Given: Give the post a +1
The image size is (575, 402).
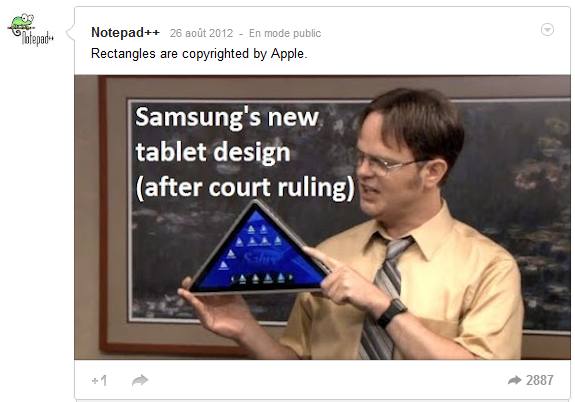Looking at the screenshot, I should coord(99,380).
